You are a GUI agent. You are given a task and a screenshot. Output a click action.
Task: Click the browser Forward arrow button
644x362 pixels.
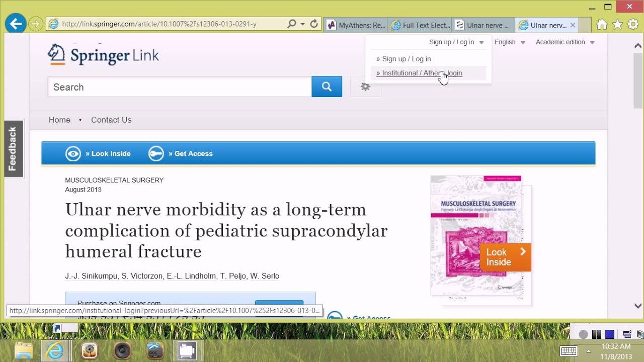point(35,24)
